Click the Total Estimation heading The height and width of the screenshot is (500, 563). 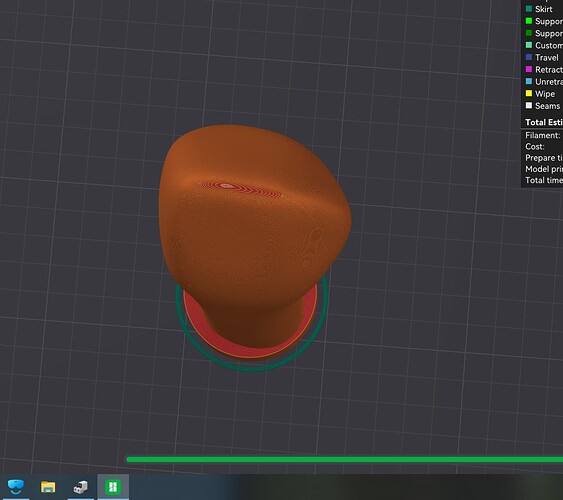[x=544, y=122]
